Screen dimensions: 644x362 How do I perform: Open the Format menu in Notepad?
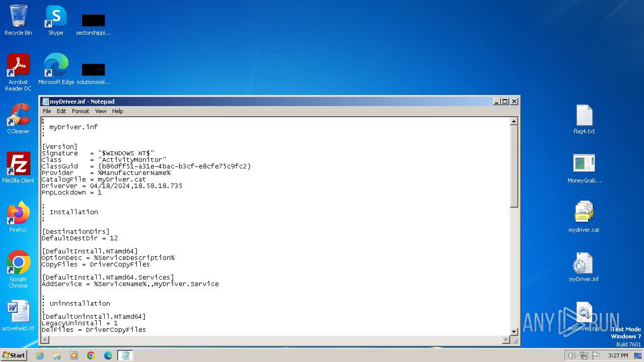[x=80, y=111]
